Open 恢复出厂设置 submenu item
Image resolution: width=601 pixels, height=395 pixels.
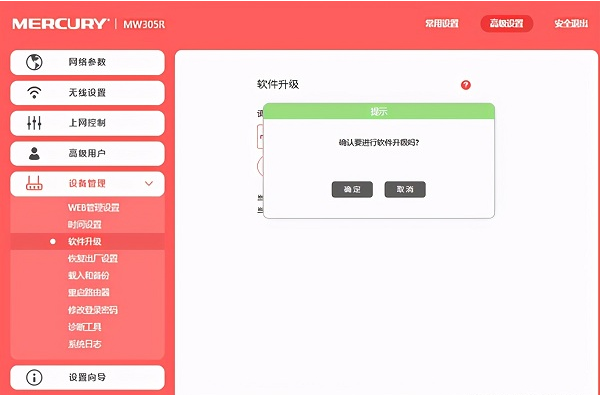coord(93,258)
